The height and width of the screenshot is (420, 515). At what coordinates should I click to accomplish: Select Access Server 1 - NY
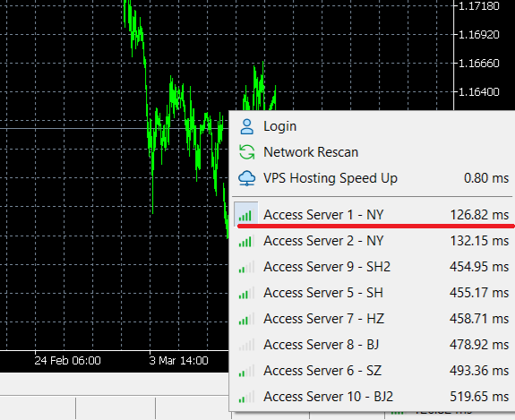[373, 215]
